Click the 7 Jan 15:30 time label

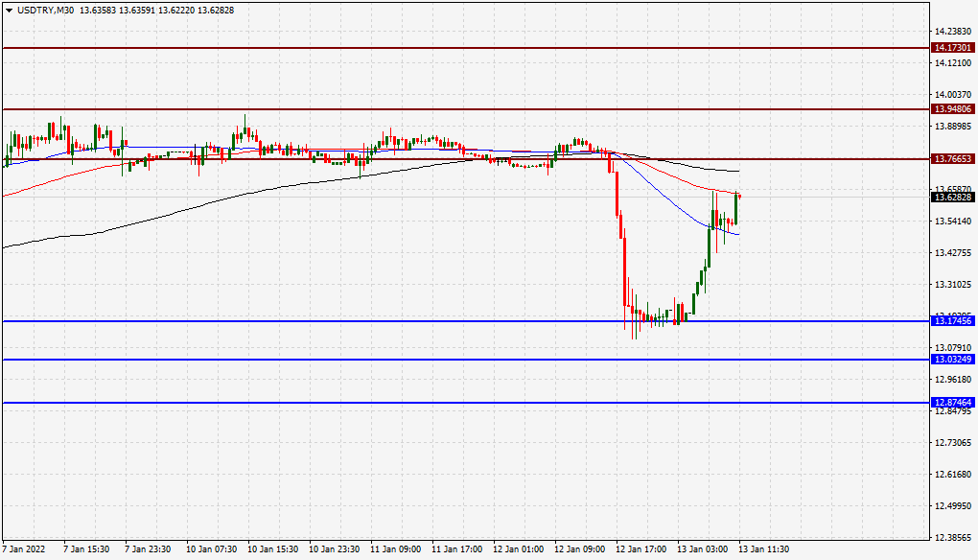[86, 549]
